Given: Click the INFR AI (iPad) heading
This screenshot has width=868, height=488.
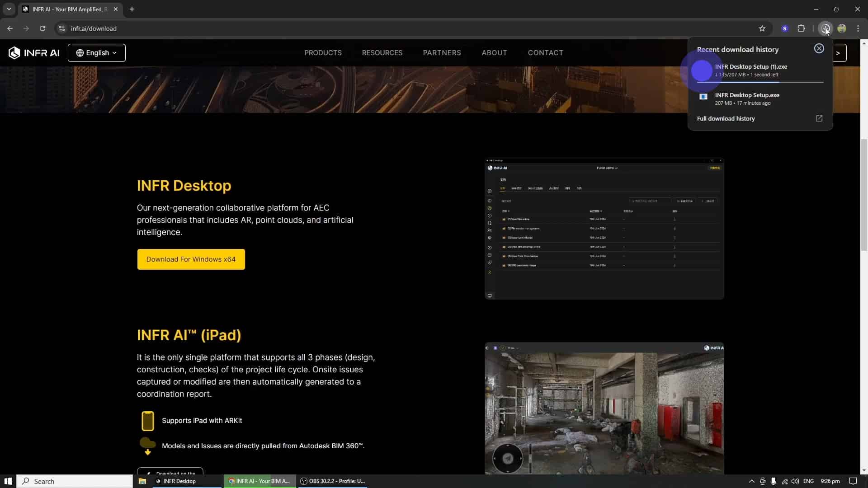Looking at the screenshot, I should coord(189,335).
